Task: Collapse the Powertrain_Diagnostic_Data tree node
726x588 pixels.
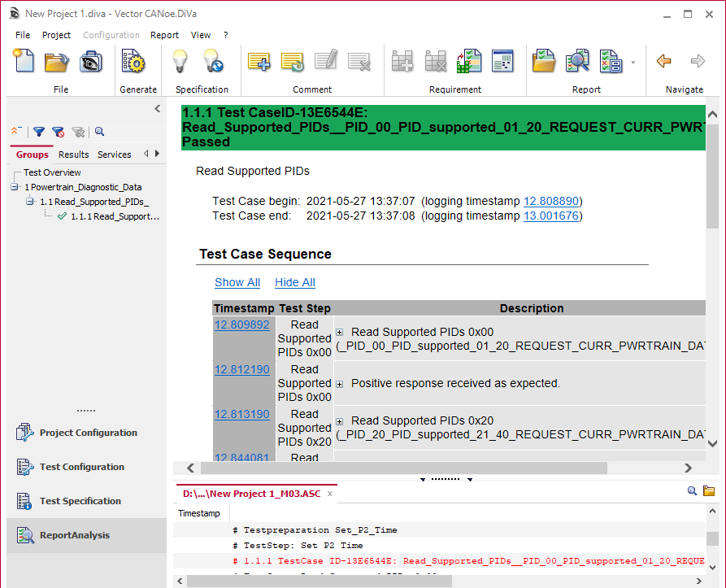Action: click(x=15, y=187)
